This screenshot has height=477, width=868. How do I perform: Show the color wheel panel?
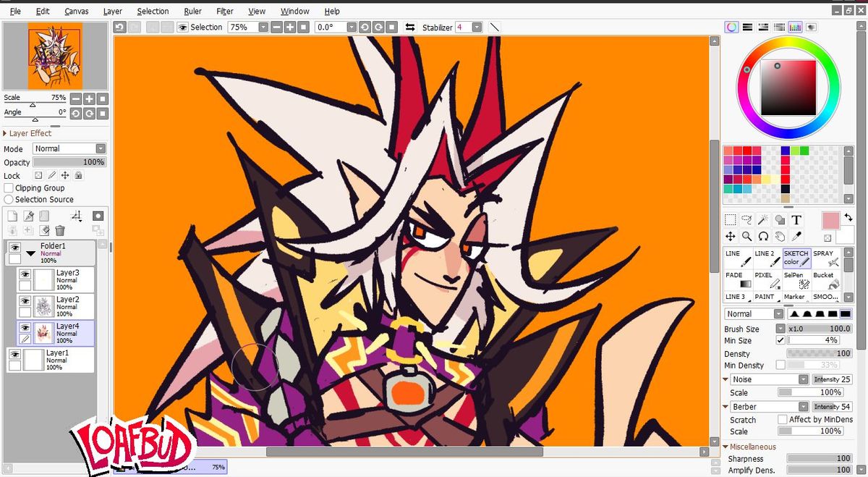[732, 27]
